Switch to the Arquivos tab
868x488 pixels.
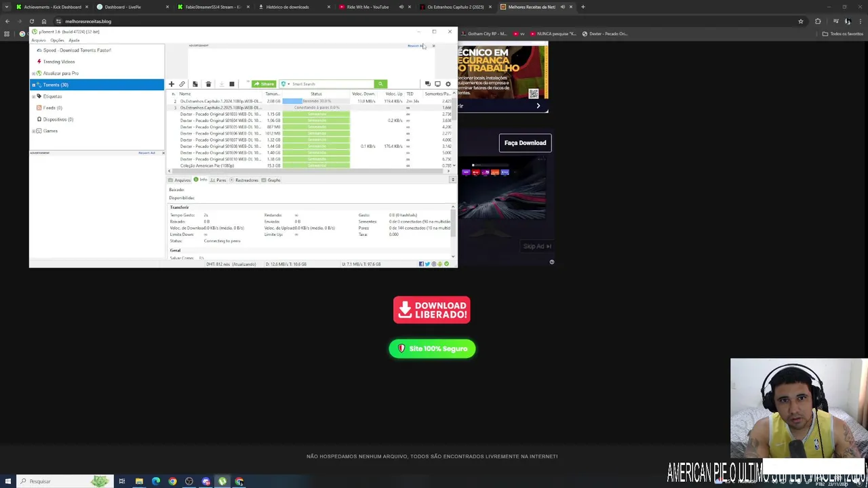pyautogui.click(x=180, y=180)
